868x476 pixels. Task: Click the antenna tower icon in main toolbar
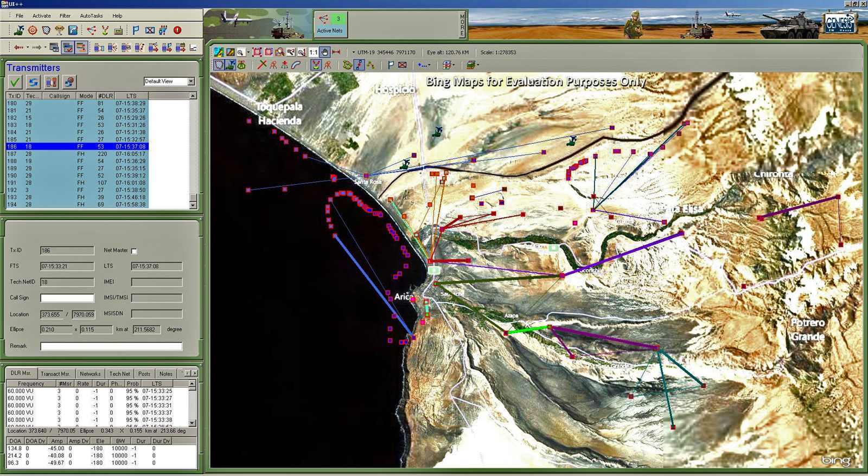click(x=59, y=30)
